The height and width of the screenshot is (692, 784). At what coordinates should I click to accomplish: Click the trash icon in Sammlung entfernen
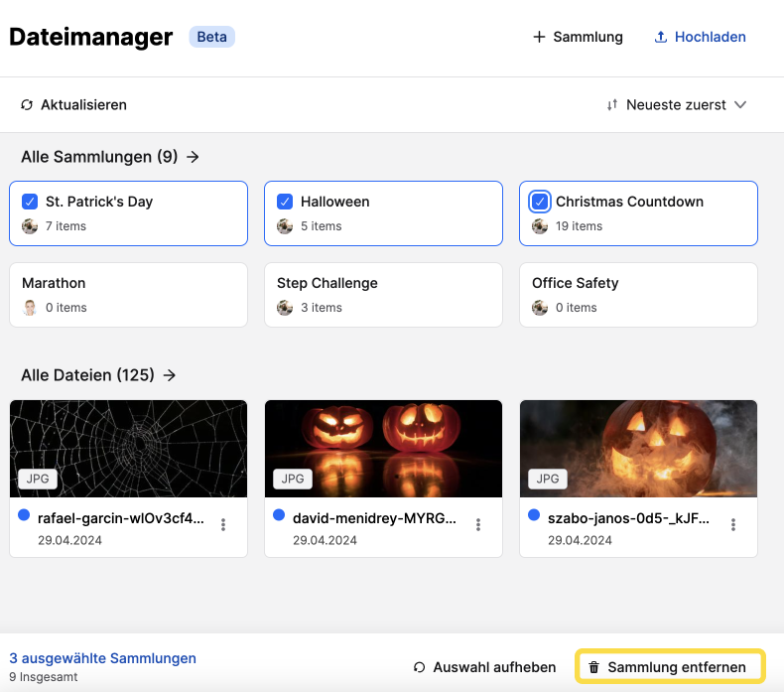coord(593,667)
